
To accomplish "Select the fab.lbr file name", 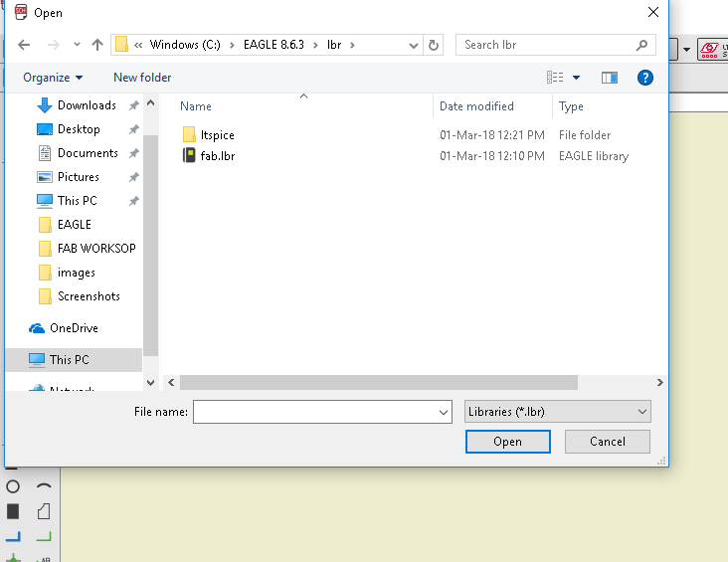I will [217, 155].
